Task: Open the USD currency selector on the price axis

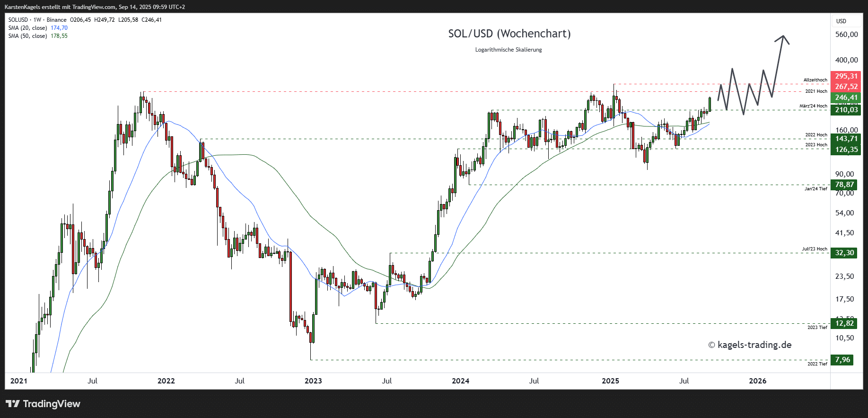Action: [841, 21]
